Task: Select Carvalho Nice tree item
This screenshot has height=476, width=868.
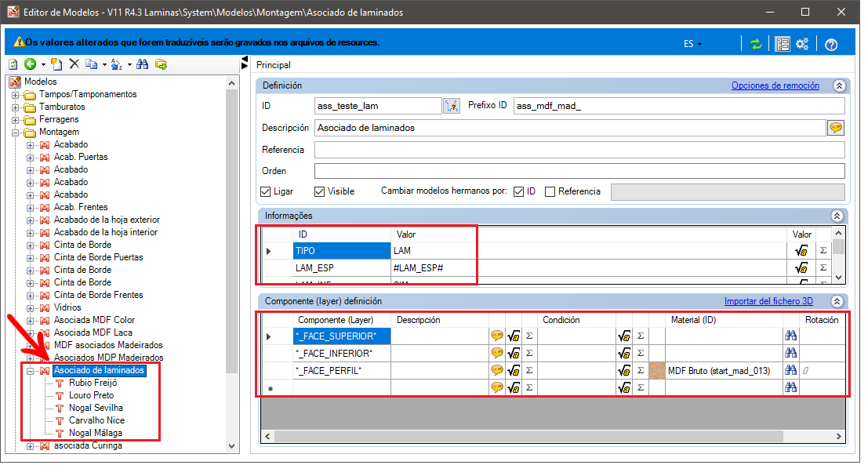Action: click(97, 420)
